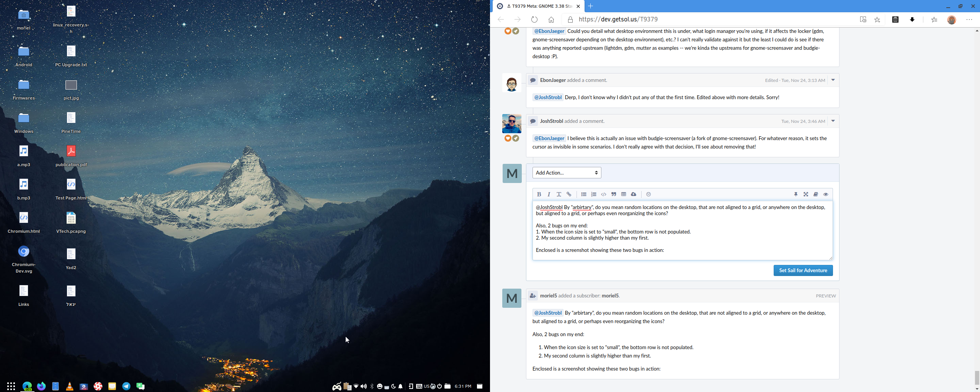Apply monospaced text formatting in editor

click(559, 194)
